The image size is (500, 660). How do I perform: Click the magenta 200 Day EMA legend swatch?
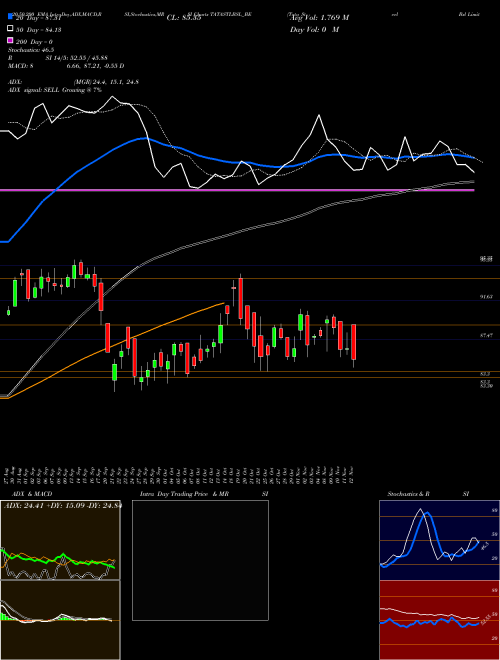click(10, 41)
